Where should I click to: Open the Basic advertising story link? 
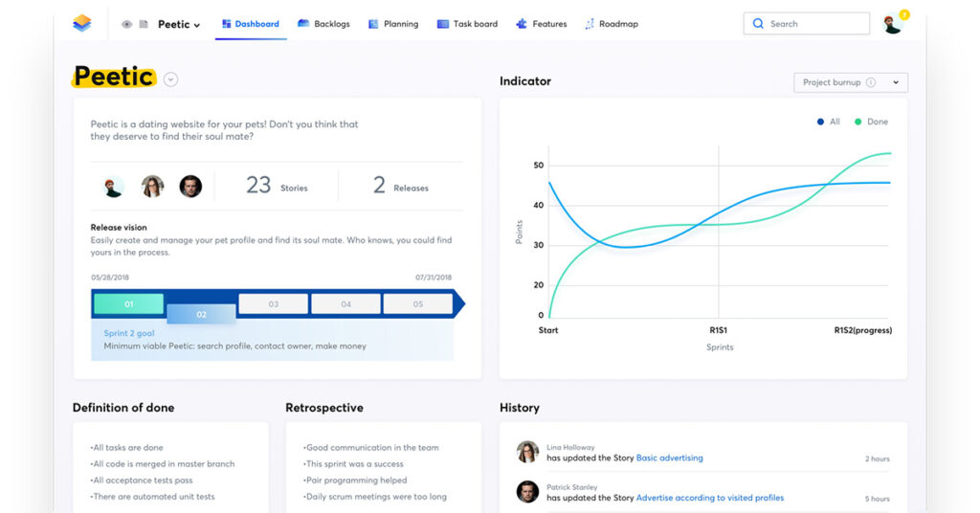(669, 457)
